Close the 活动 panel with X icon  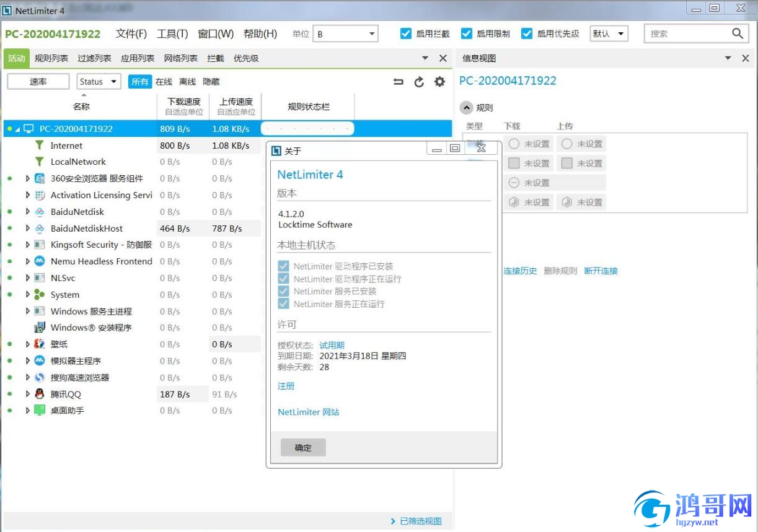click(x=443, y=58)
